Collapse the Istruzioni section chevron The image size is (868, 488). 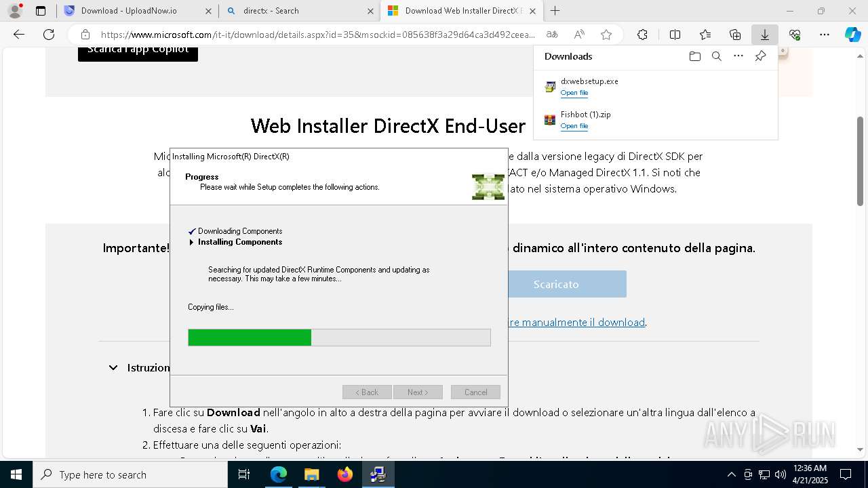coord(113,367)
